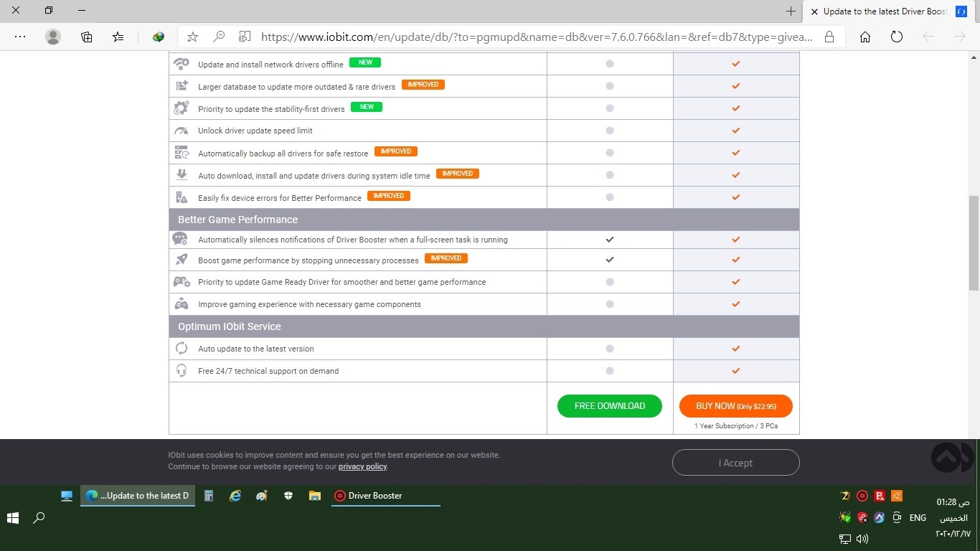The height and width of the screenshot is (551, 980).
Task: Click the icon for network drivers offline row
Action: coord(182,64)
